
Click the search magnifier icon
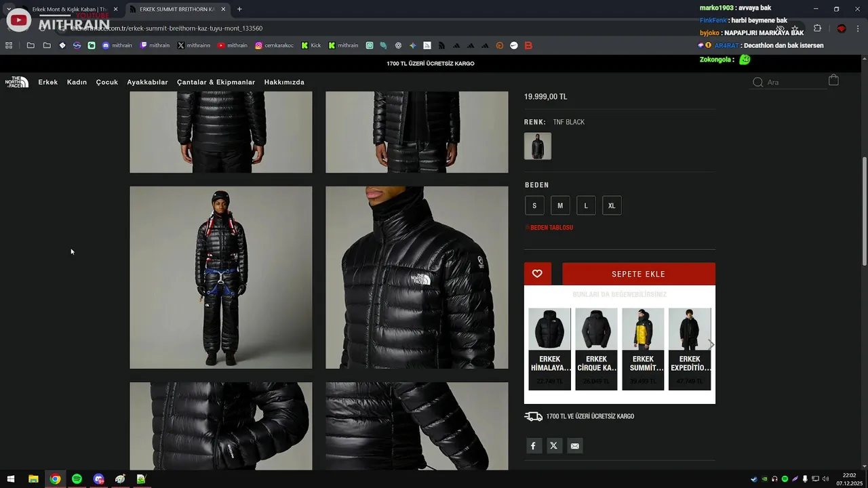pyautogui.click(x=758, y=83)
